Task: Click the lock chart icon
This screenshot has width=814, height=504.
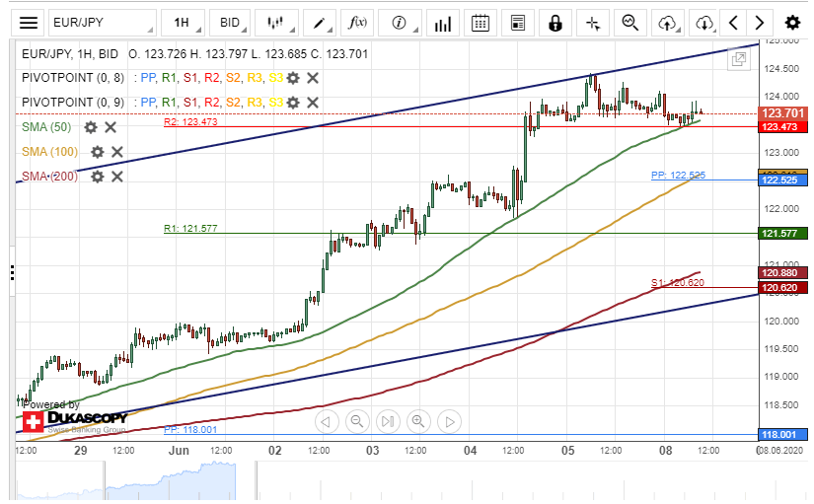Action: (555, 22)
